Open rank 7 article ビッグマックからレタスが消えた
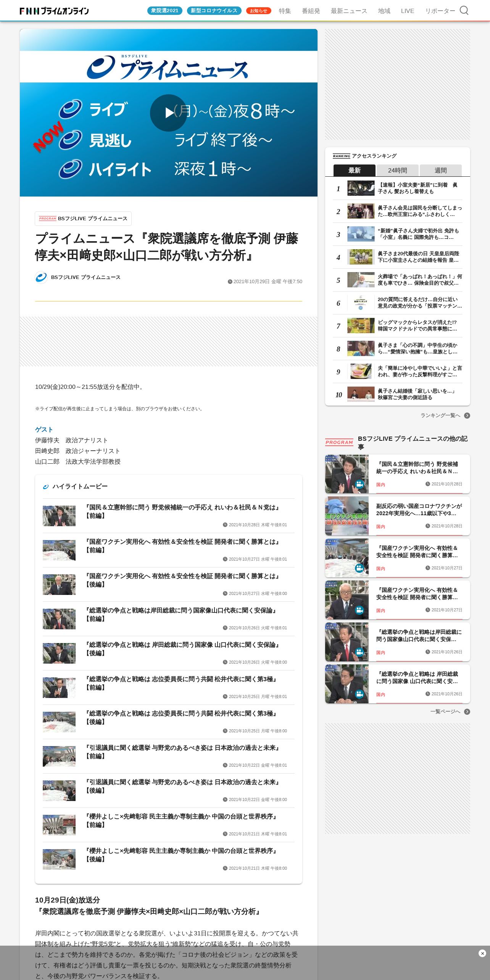 [x=398, y=326]
